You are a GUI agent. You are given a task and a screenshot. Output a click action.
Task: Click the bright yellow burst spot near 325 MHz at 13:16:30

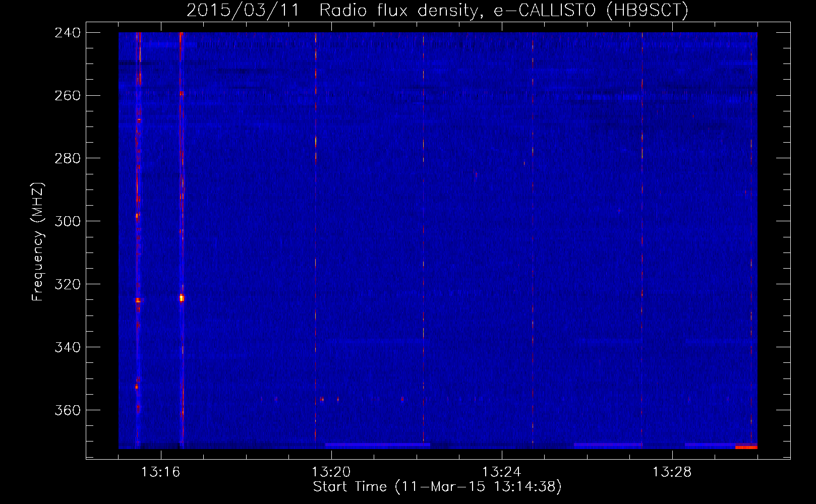tap(182, 298)
